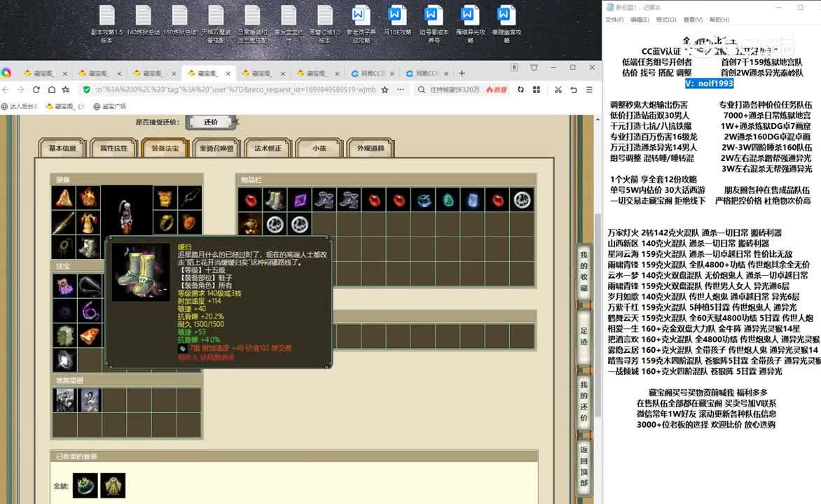821x504 pixels.
Task: Select the green-trimmed boots in the inventory
Action: coord(275,200)
